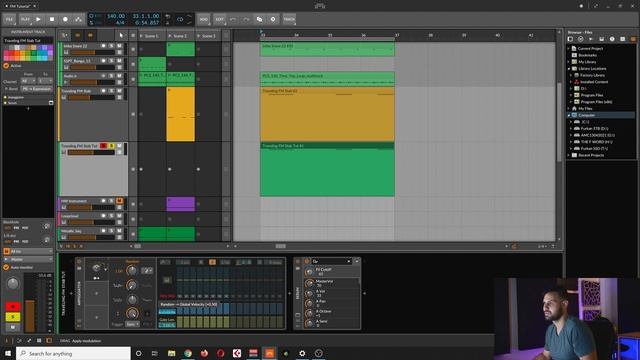
Task: Expand the Factory Library tree node
Action: [x=571, y=75]
